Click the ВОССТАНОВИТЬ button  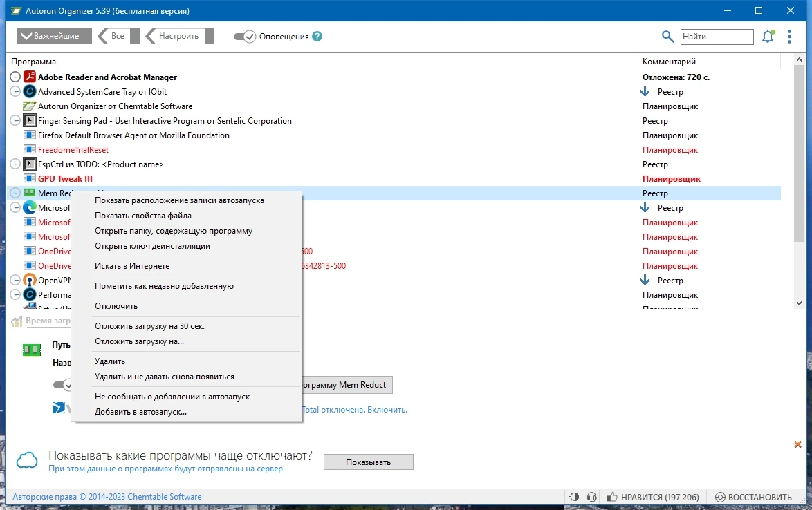(753, 497)
